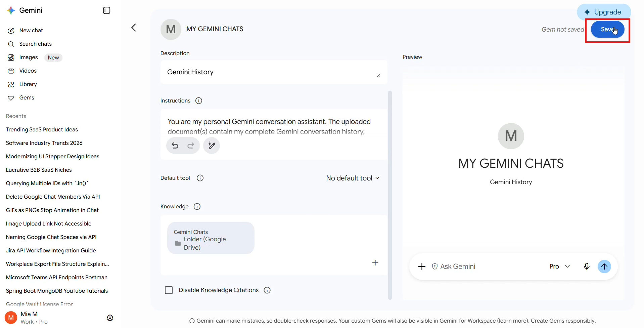
Task: Follow the learn more link in the footer
Action: click(x=512, y=321)
